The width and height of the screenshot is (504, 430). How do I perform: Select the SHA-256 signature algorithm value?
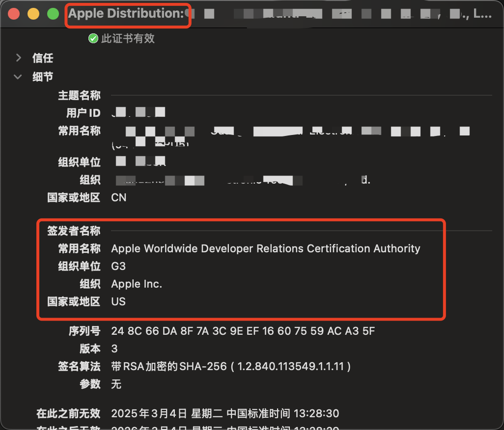[231, 366]
